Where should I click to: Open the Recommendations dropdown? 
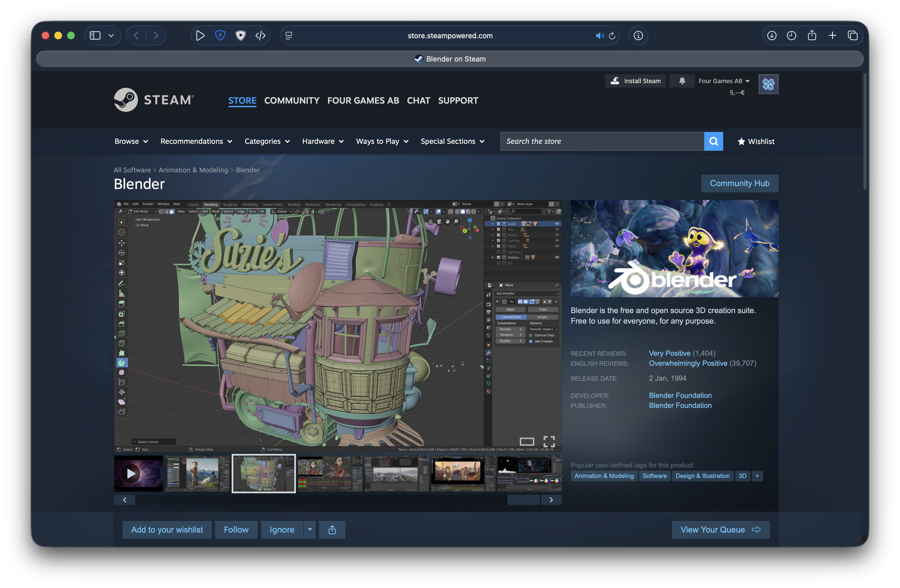196,141
